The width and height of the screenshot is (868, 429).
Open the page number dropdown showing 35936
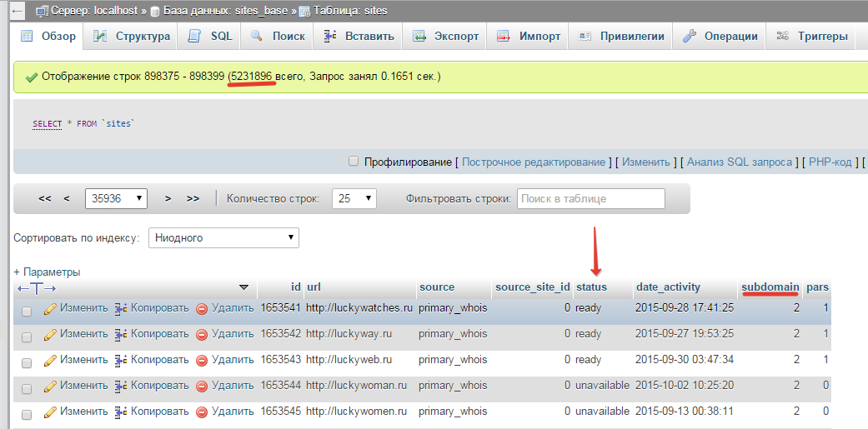116,198
